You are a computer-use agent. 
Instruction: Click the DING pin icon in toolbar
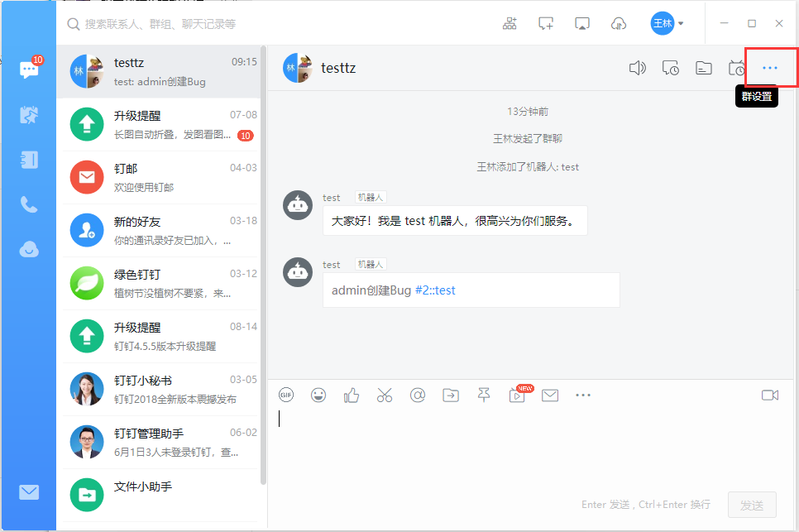[484, 395]
